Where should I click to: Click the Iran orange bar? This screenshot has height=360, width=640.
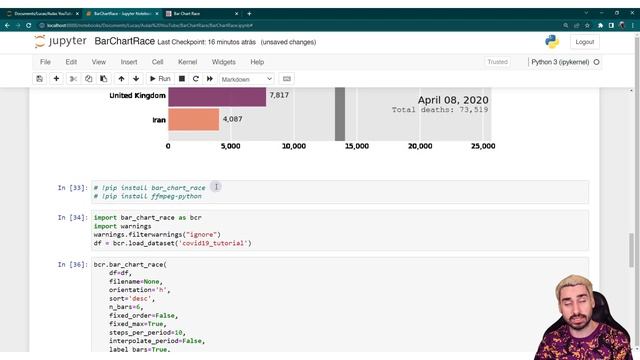point(193,119)
